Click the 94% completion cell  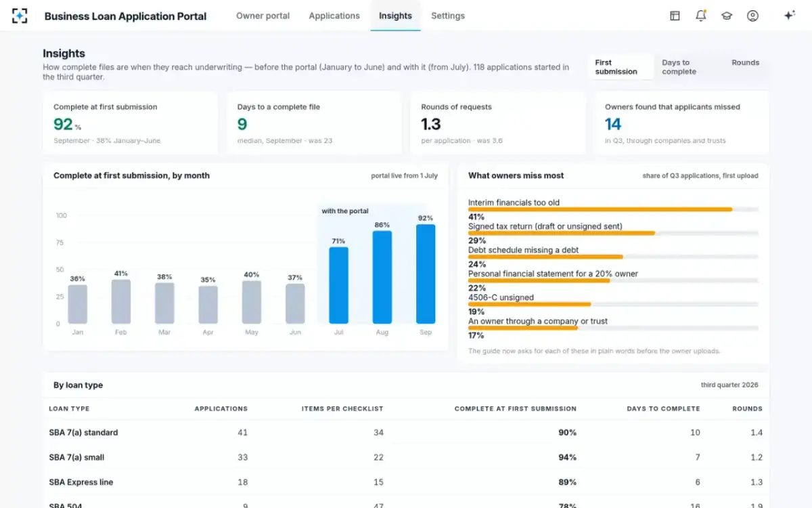[x=567, y=457]
